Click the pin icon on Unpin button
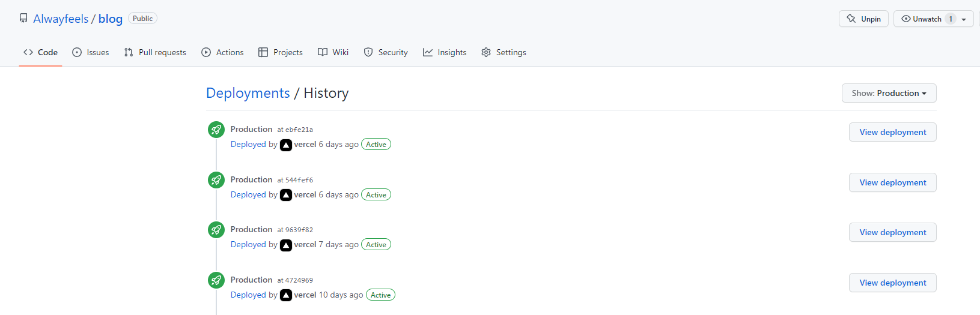Screen dimensions: 980x315 851,19
